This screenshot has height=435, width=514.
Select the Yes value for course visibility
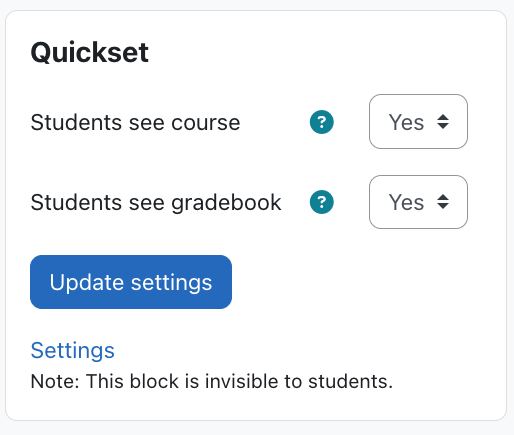pos(406,122)
